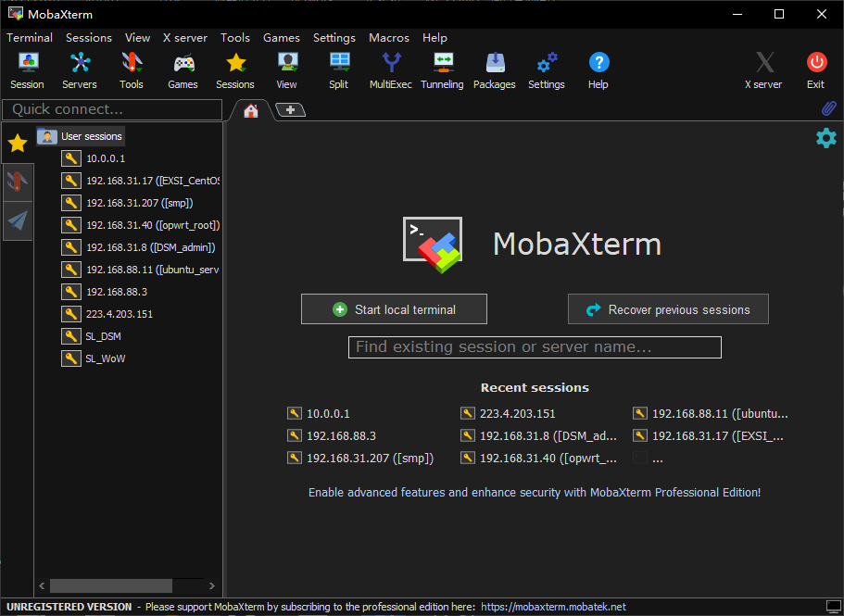The image size is (844, 616).
Task: Click the Start local terminal button
Action: [x=394, y=309]
